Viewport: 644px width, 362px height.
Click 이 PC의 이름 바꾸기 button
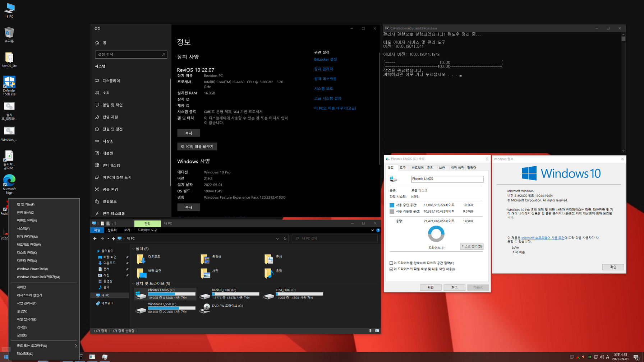(197, 147)
